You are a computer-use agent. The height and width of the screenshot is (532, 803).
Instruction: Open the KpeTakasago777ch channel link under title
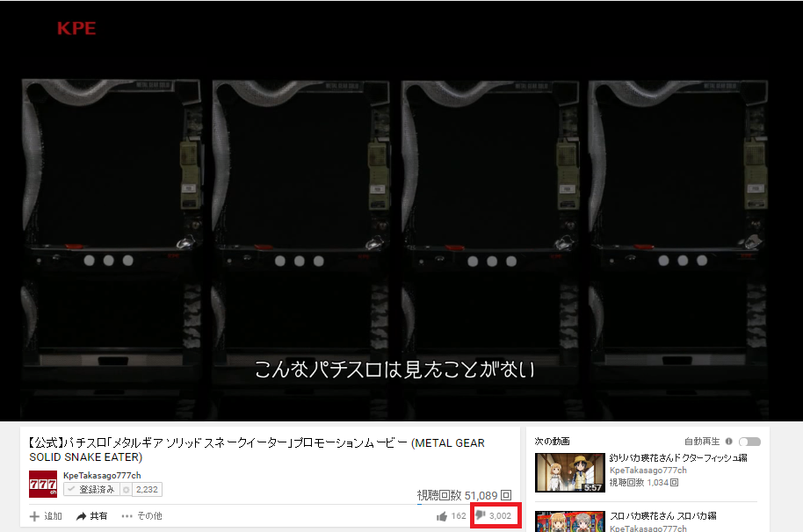click(x=102, y=475)
